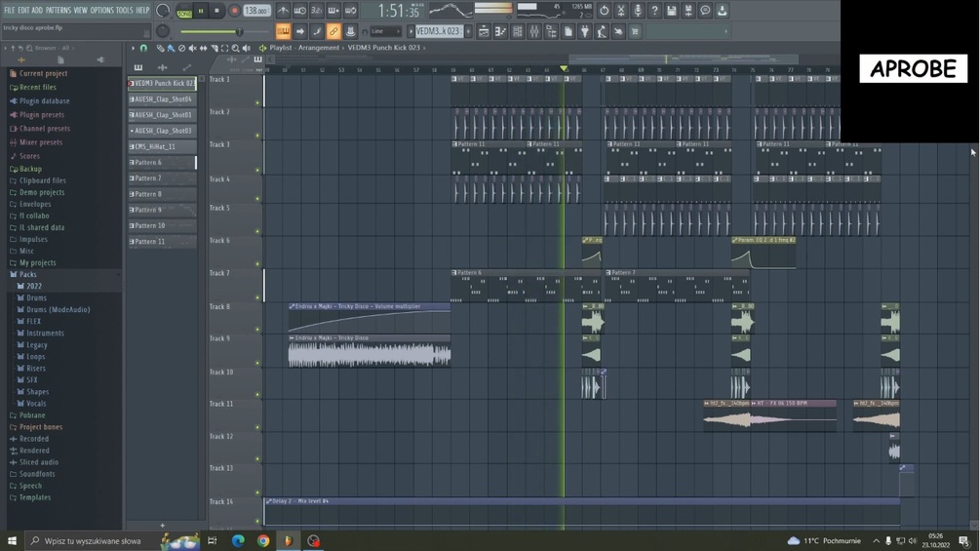This screenshot has height=551, width=980.
Task: Expand the Plugin database folder
Action: click(x=44, y=100)
